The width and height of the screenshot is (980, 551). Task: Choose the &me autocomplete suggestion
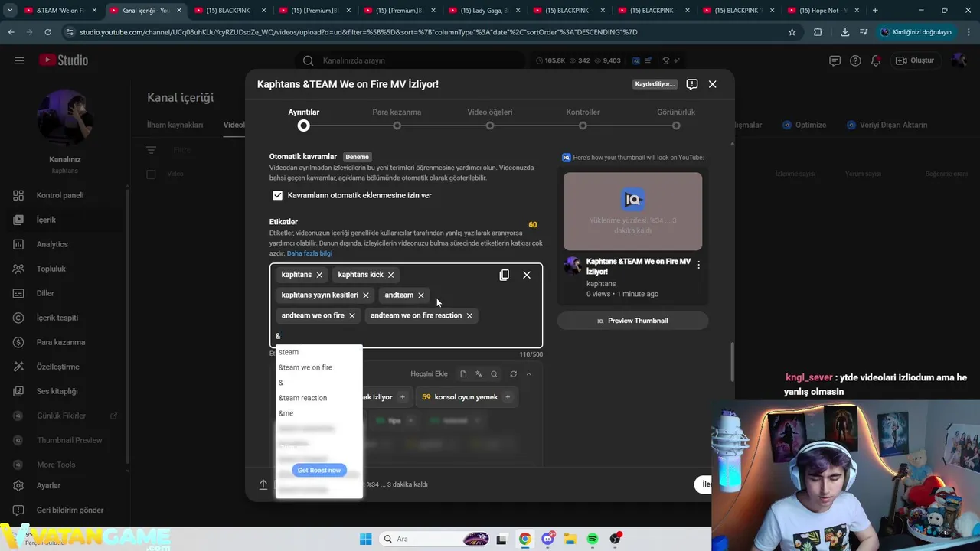pos(318,413)
